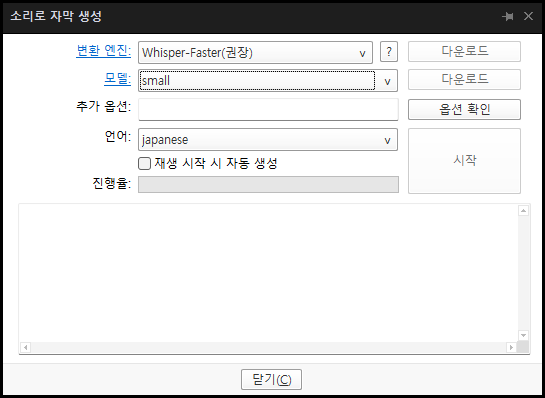This screenshot has height=398, width=545.
Task: Open the 변환 엔진 link
Action: tap(104, 51)
